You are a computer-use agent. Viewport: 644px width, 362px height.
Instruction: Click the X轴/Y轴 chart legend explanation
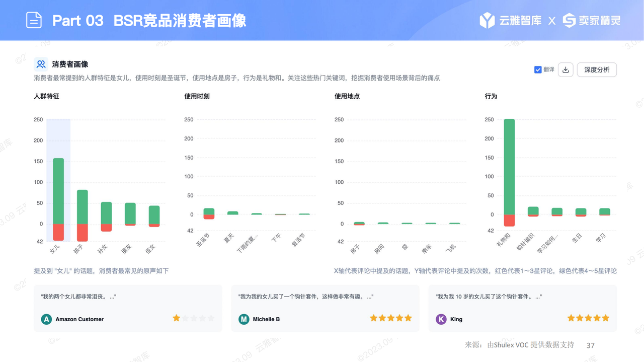[475, 271]
